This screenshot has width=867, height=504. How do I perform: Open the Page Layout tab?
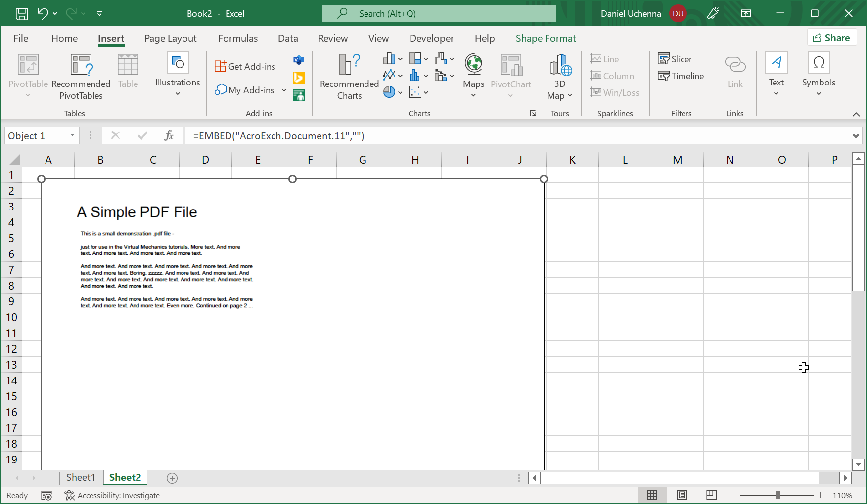(170, 39)
